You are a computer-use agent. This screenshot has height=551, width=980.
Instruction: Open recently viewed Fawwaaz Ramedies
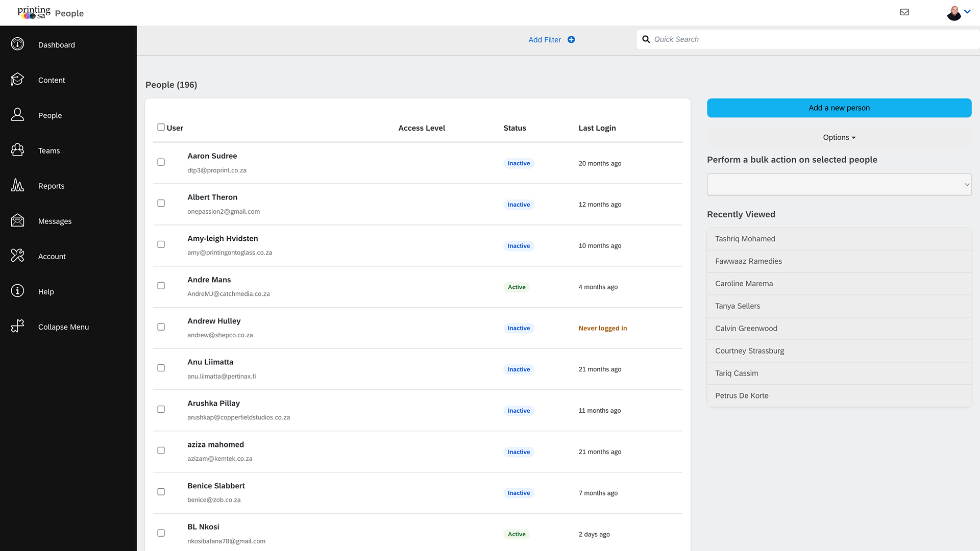pyautogui.click(x=839, y=261)
